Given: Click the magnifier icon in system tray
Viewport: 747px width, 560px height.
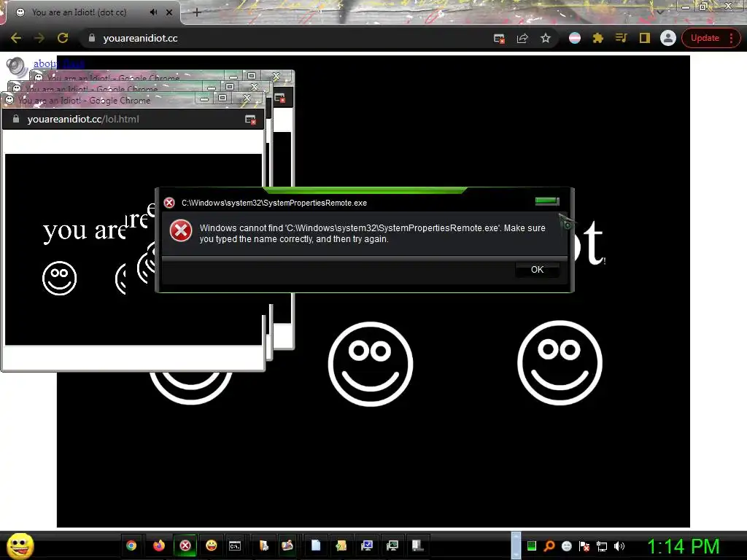Looking at the screenshot, I should (549, 546).
